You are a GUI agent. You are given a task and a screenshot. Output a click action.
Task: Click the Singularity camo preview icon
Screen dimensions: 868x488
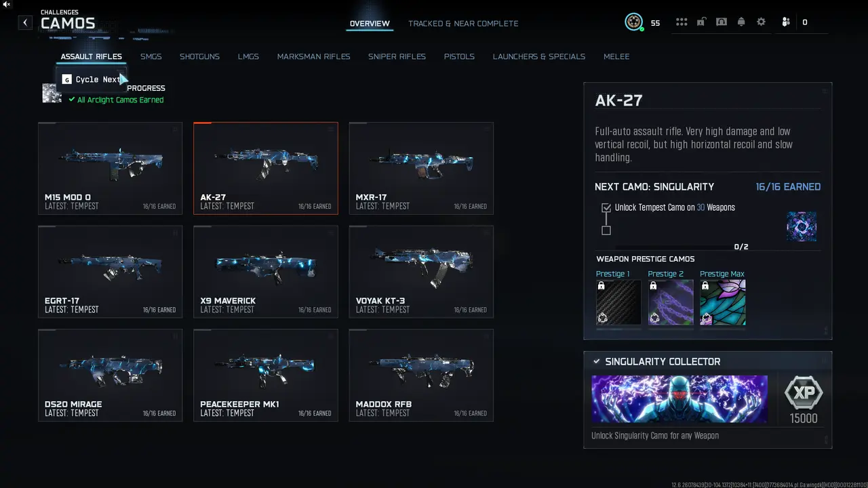802,226
